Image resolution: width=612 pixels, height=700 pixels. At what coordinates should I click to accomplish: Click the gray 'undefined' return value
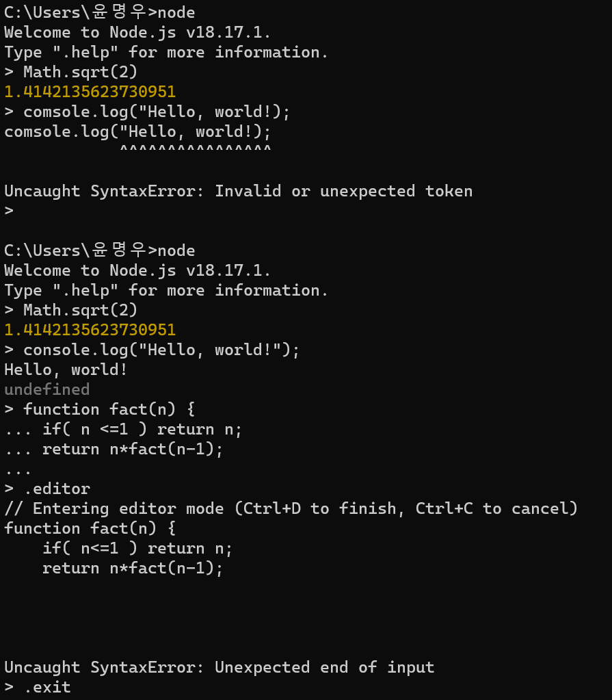click(x=46, y=390)
